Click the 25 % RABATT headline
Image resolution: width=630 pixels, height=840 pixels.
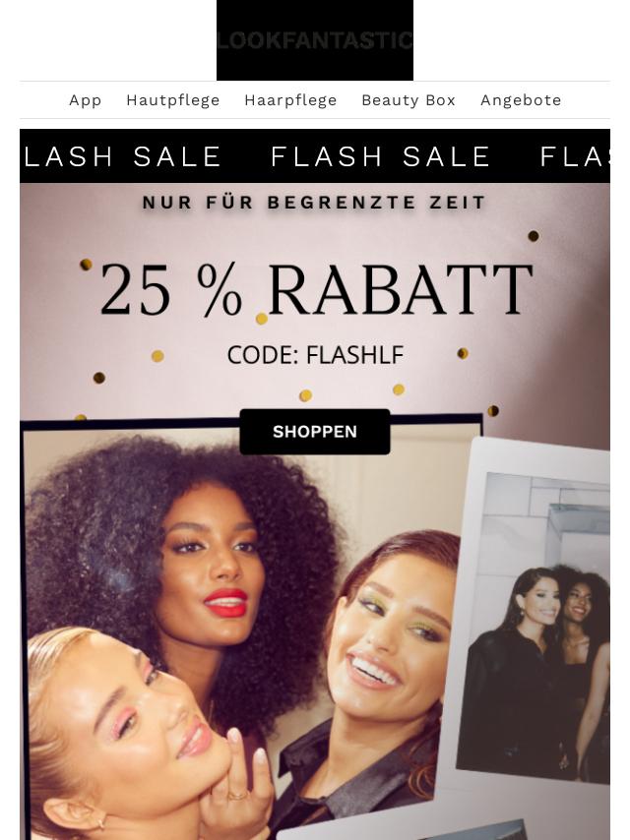point(316,290)
